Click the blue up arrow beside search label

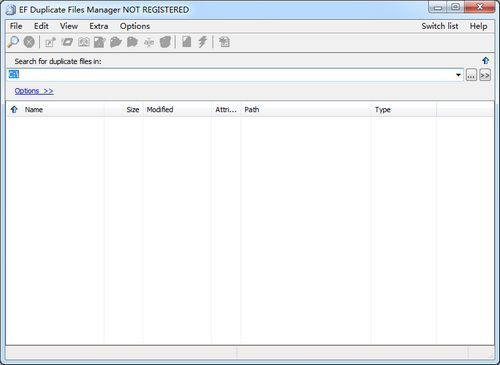[x=486, y=61]
